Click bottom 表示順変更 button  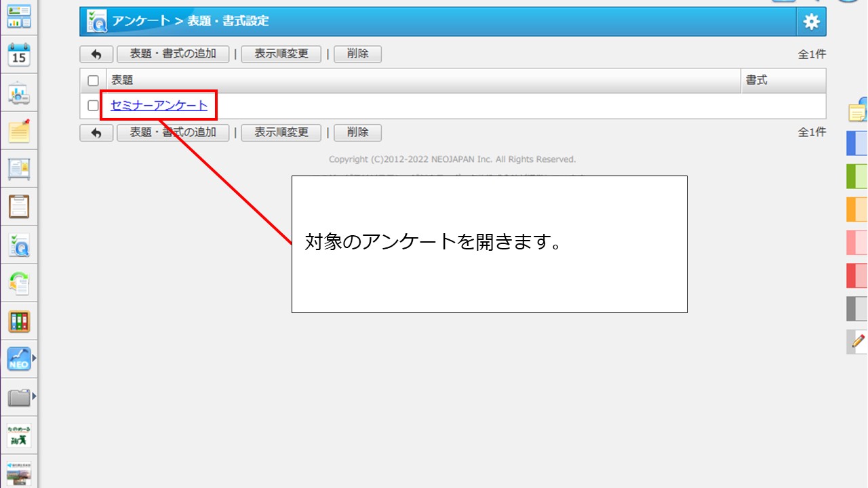click(281, 133)
